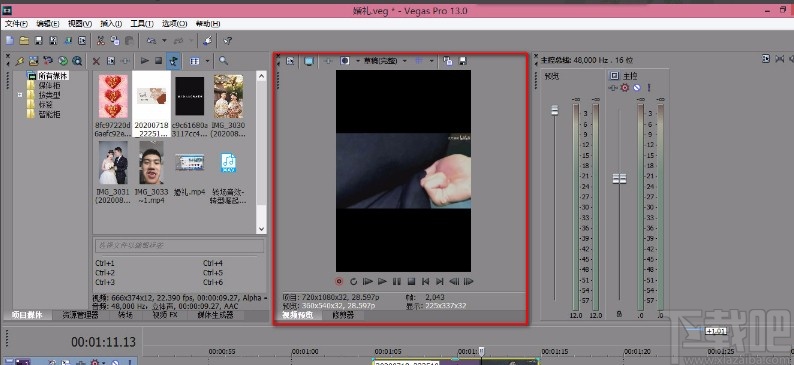Open the Project Media views dropdown arrow
The height and width of the screenshot is (365, 794).
pos(208,61)
